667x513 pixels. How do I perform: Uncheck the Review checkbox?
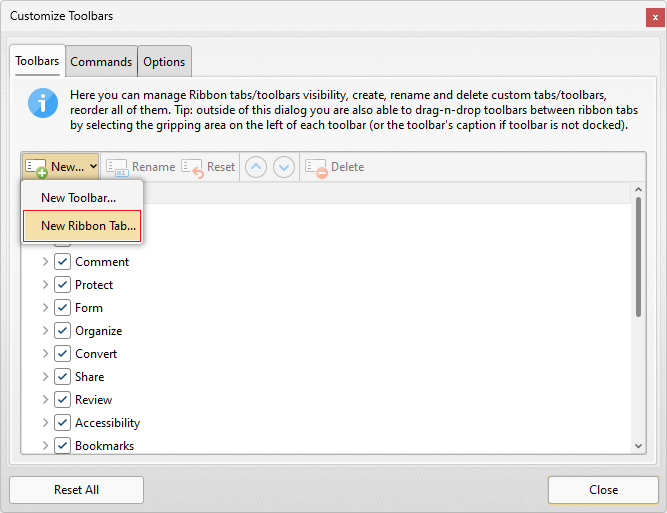(x=63, y=399)
